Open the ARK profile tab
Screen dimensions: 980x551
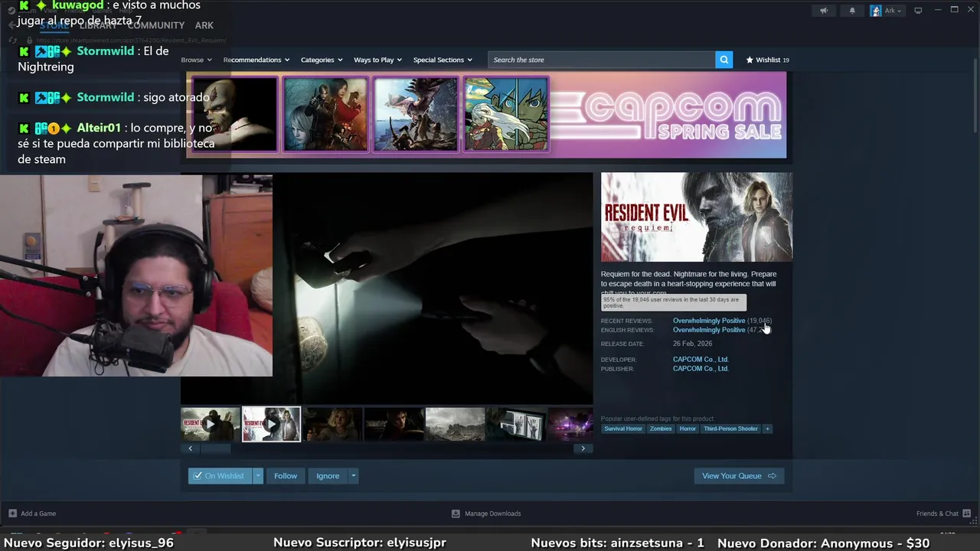coord(204,25)
